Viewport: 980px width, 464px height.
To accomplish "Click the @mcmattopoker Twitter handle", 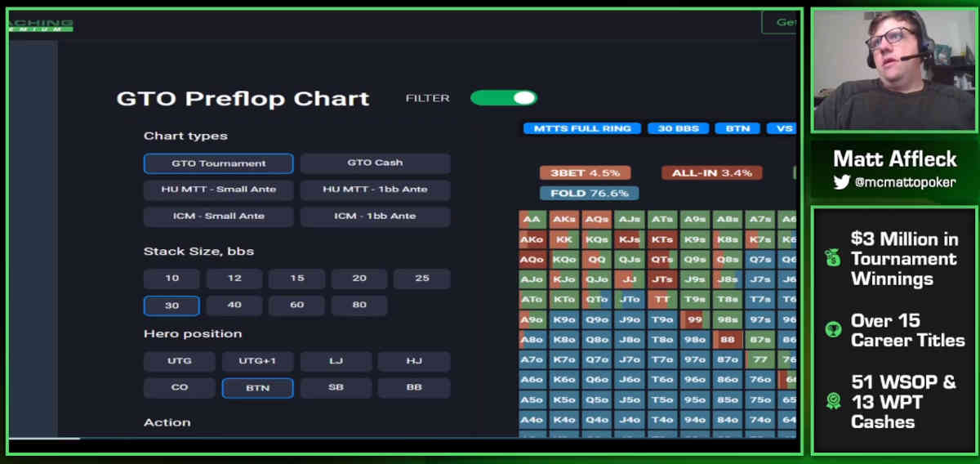I will [905, 183].
